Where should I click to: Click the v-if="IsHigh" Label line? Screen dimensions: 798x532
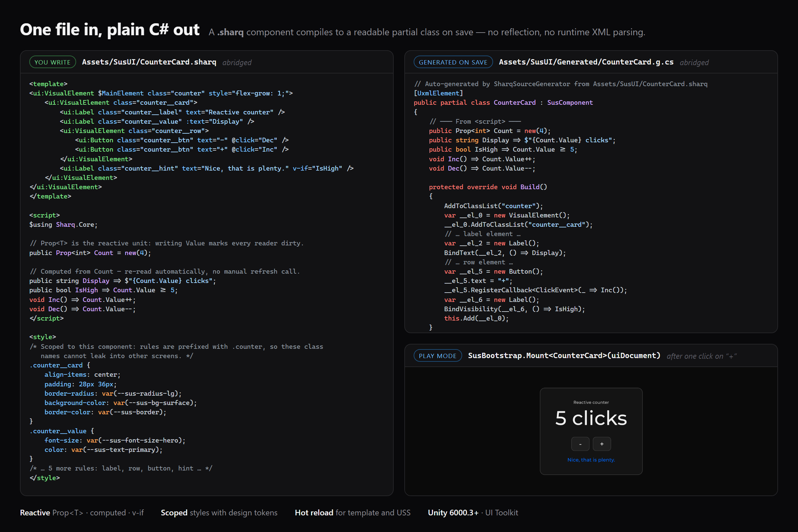pos(207,168)
